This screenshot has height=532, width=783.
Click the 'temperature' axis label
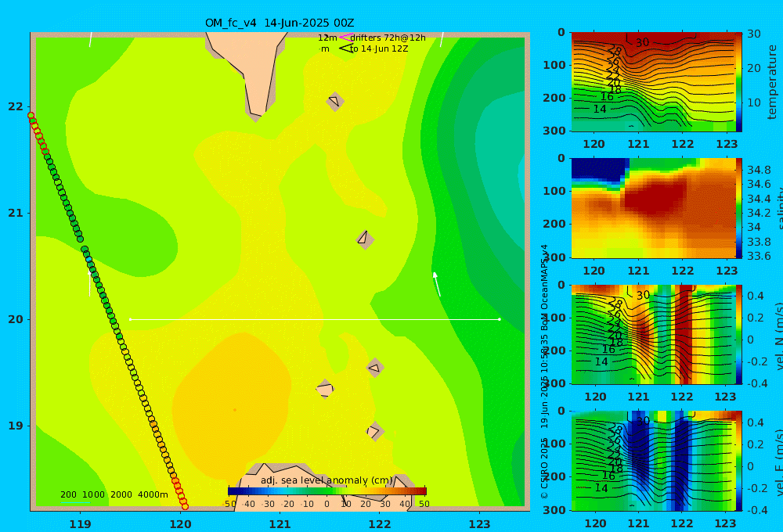click(x=772, y=82)
